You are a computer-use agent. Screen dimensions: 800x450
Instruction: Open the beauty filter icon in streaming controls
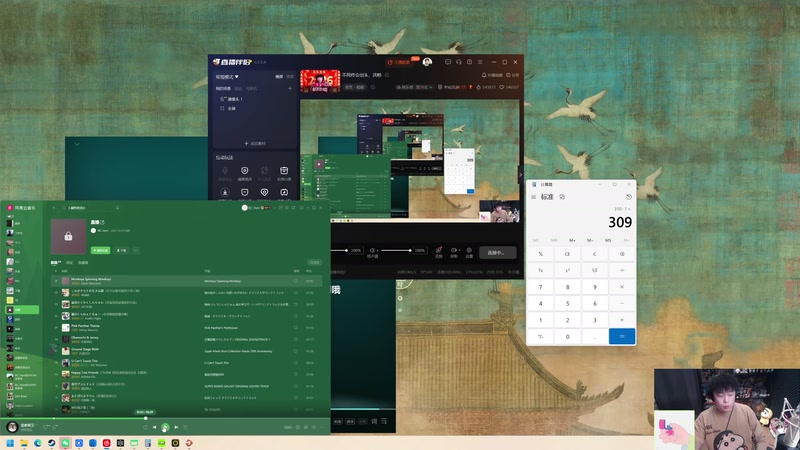coord(438,250)
